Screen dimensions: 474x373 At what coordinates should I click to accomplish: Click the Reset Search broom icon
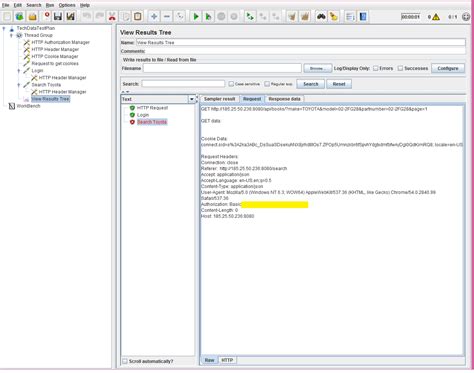[334, 16]
